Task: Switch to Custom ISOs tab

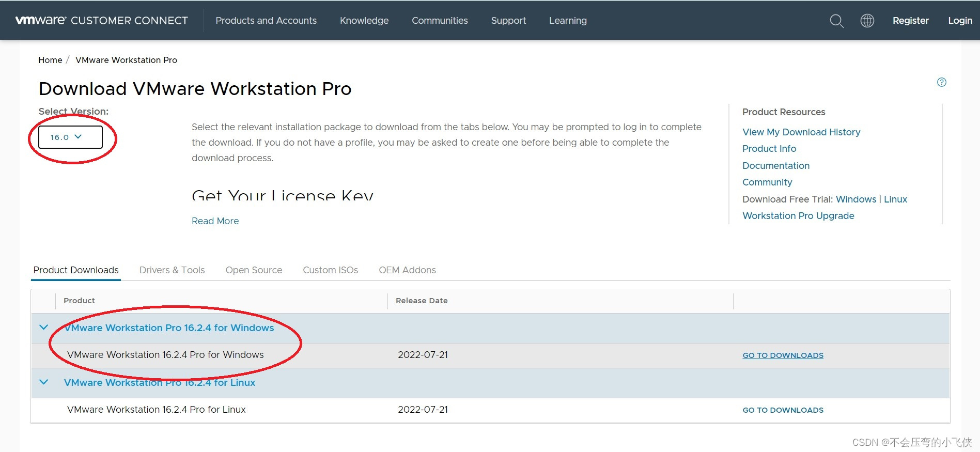Action: (x=330, y=270)
